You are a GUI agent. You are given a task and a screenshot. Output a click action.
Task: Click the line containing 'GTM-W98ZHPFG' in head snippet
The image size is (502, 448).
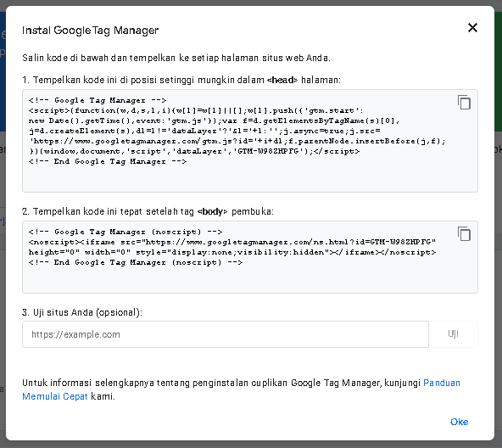click(194, 151)
